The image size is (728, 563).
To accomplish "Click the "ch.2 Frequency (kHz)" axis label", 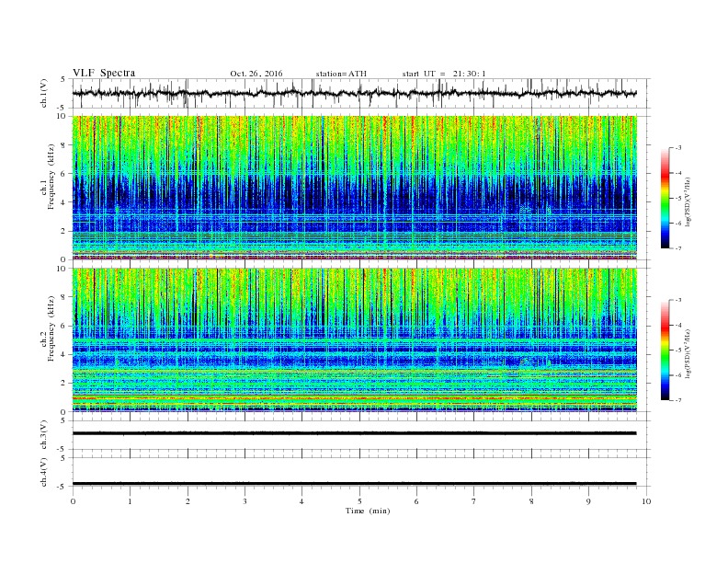I will tap(48, 328).
